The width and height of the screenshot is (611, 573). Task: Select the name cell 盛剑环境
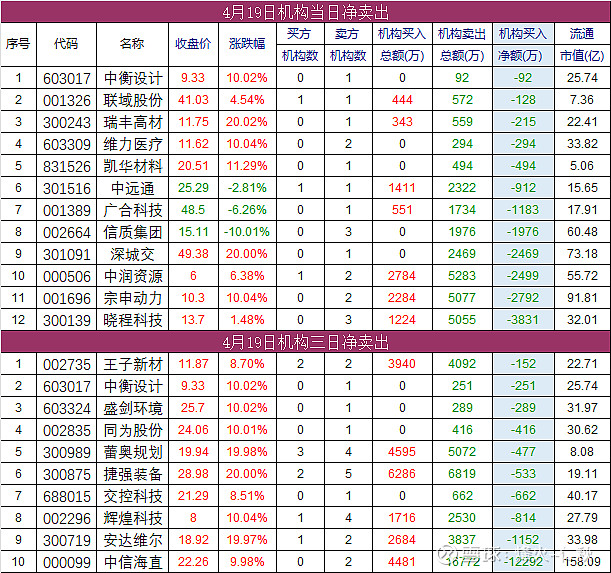(133, 409)
